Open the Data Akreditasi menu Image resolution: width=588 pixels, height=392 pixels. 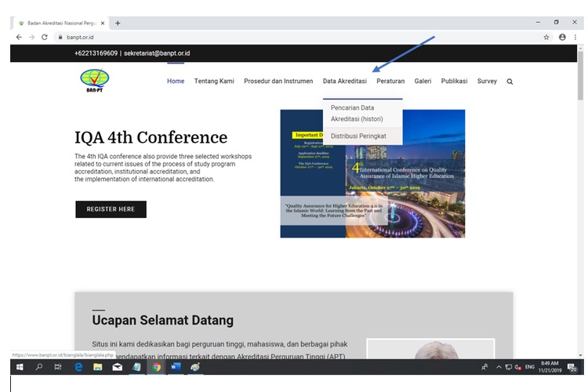point(345,81)
